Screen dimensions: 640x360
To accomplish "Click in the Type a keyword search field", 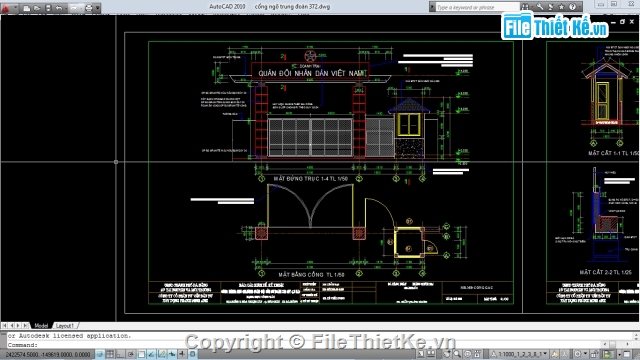I will (x=478, y=7).
